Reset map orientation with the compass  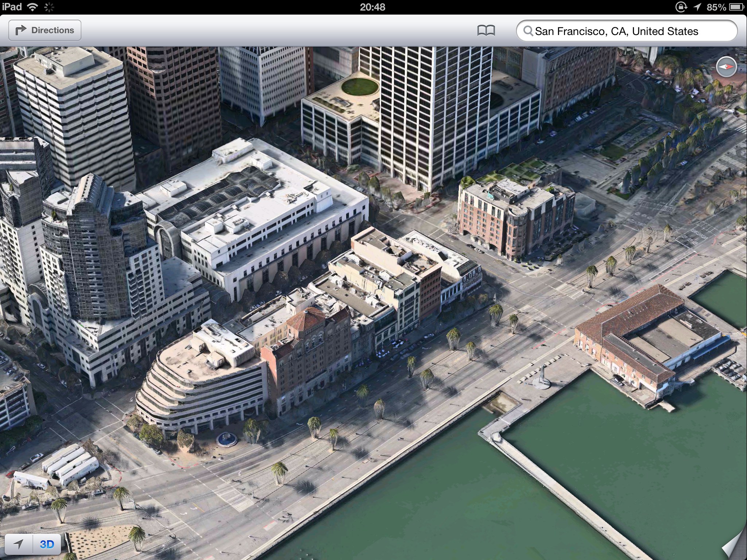(726, 67)
